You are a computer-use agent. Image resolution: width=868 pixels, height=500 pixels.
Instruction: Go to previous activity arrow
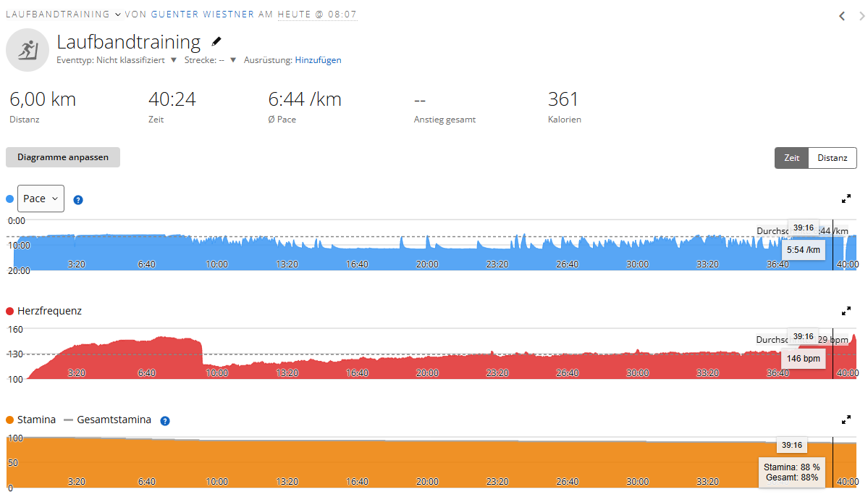[842, 16]
